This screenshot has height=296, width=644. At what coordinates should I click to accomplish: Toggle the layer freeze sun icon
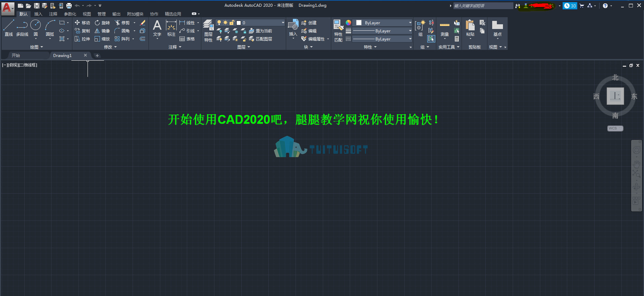click(225, 23)
